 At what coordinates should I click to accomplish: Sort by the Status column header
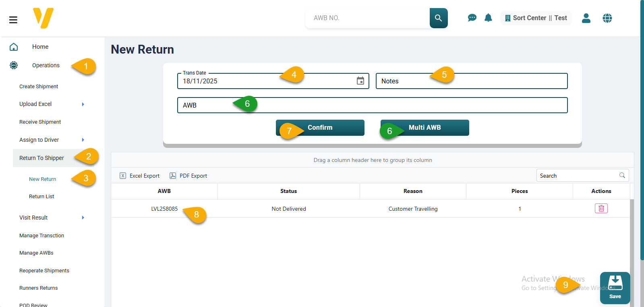[x=288, y=191]
